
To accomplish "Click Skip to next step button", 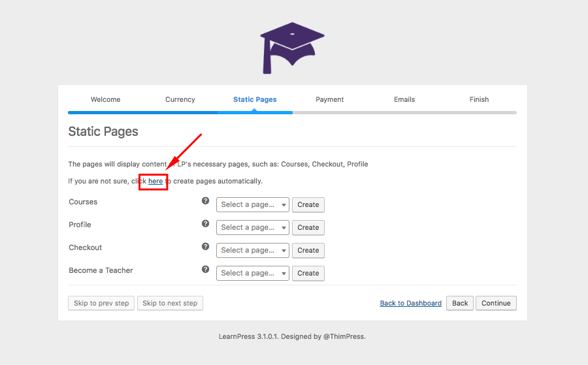I will 170,304.
